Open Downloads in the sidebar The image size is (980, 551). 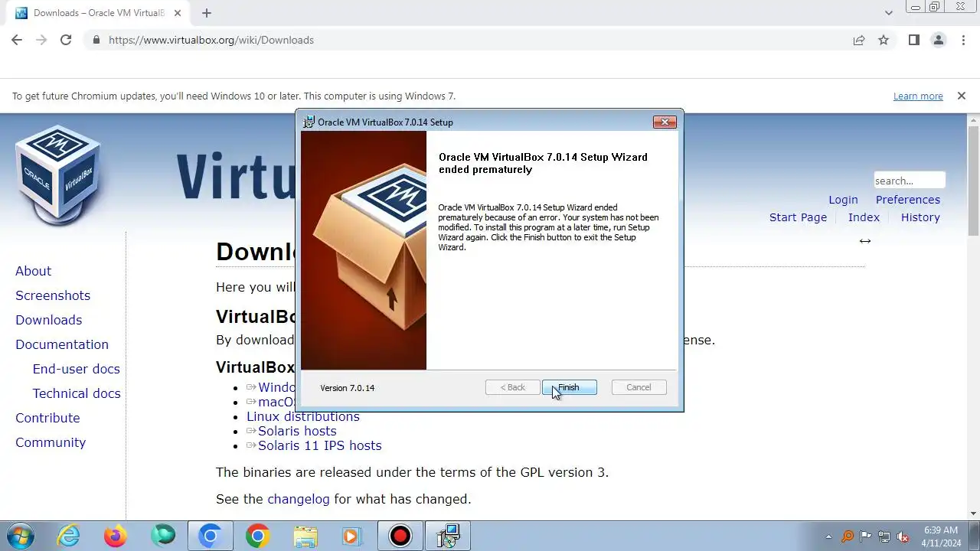pos(48,320)
